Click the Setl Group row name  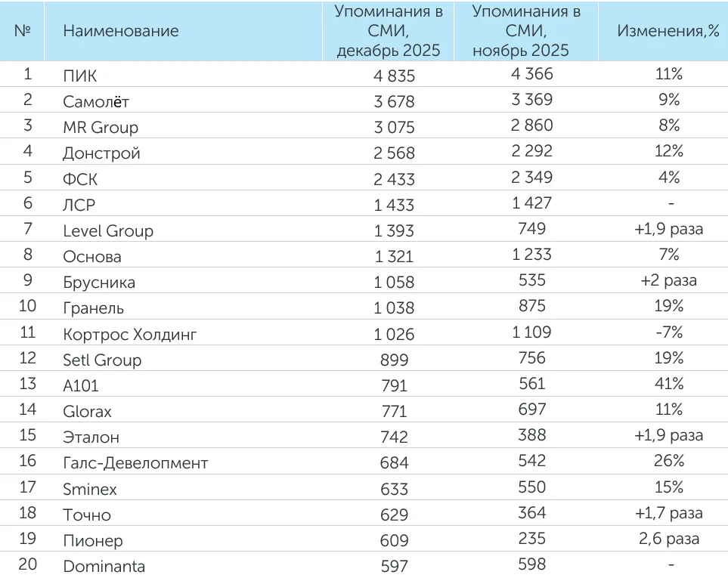(x=102, y=360)
